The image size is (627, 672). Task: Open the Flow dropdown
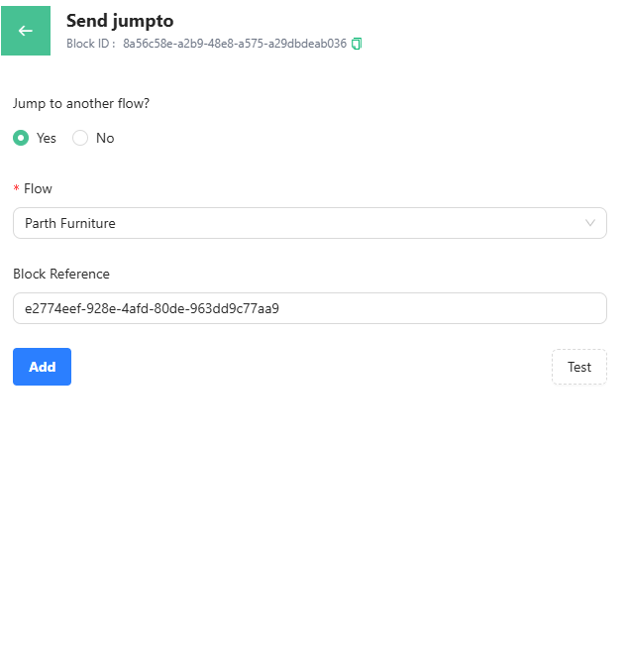point(309,223)
